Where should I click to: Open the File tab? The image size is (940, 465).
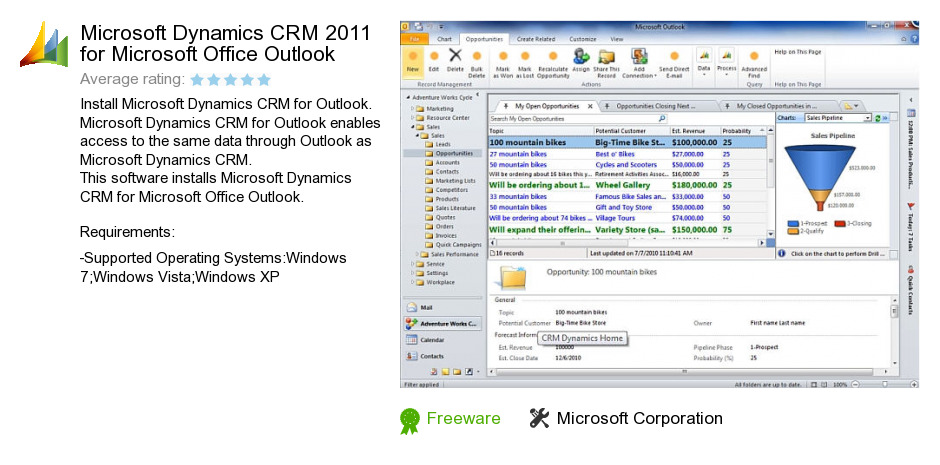(x=414, y=39)
